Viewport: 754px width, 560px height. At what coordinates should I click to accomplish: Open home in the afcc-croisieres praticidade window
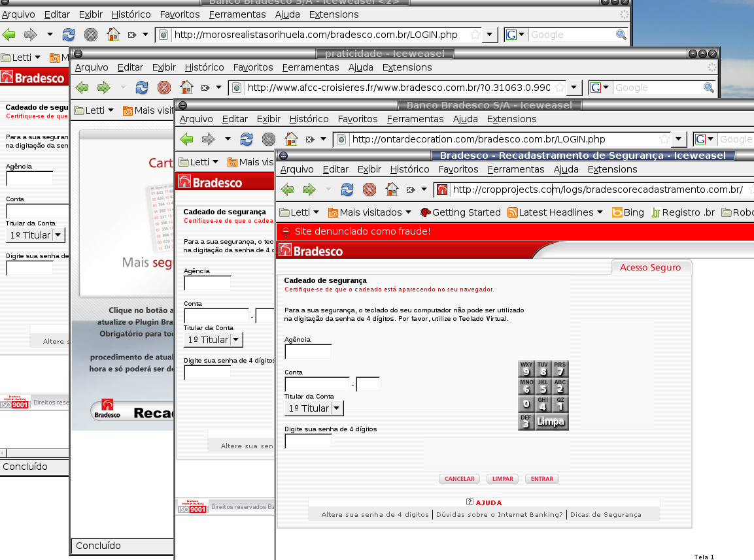[186, 88]
